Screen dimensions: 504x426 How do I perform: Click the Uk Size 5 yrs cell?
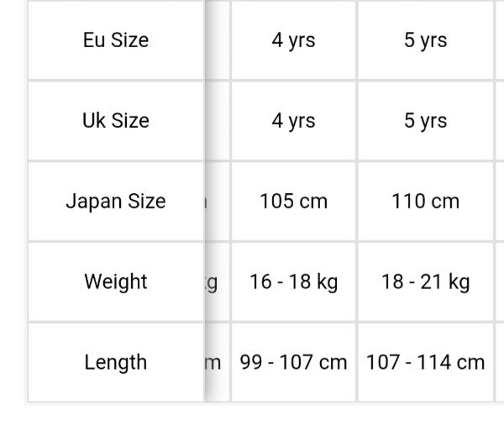425,120
